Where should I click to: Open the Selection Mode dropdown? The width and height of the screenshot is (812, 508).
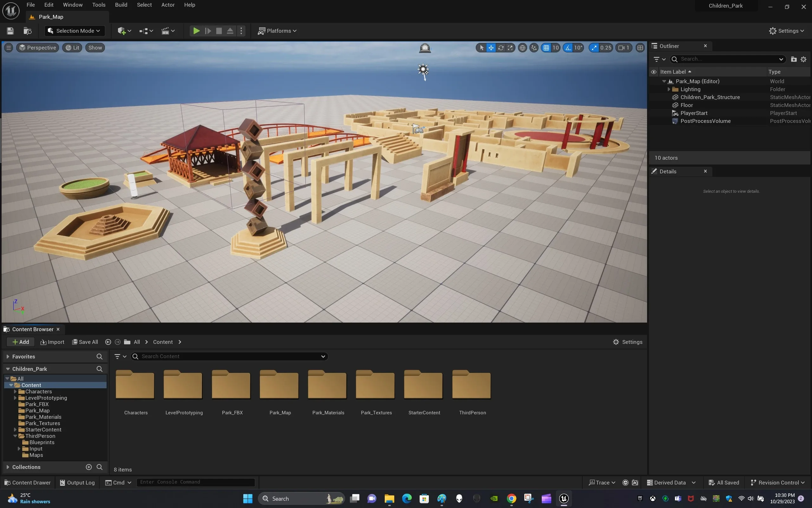(x=75, y=31)
